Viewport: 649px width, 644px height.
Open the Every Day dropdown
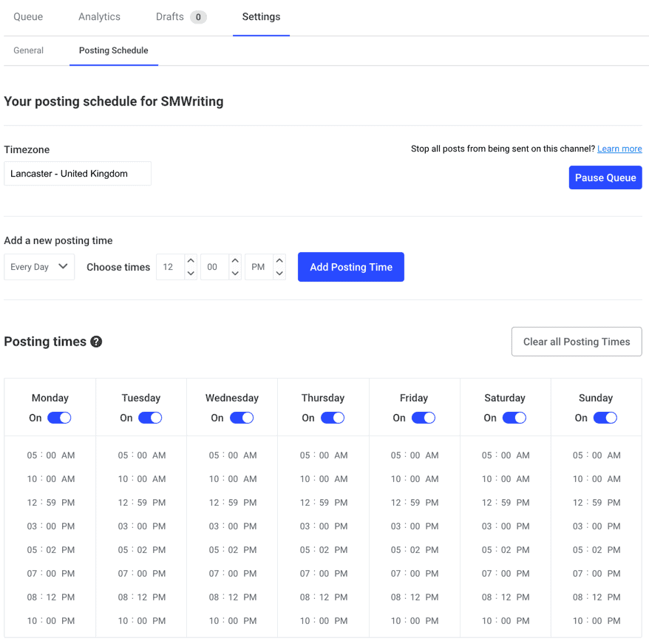(39, 267)
